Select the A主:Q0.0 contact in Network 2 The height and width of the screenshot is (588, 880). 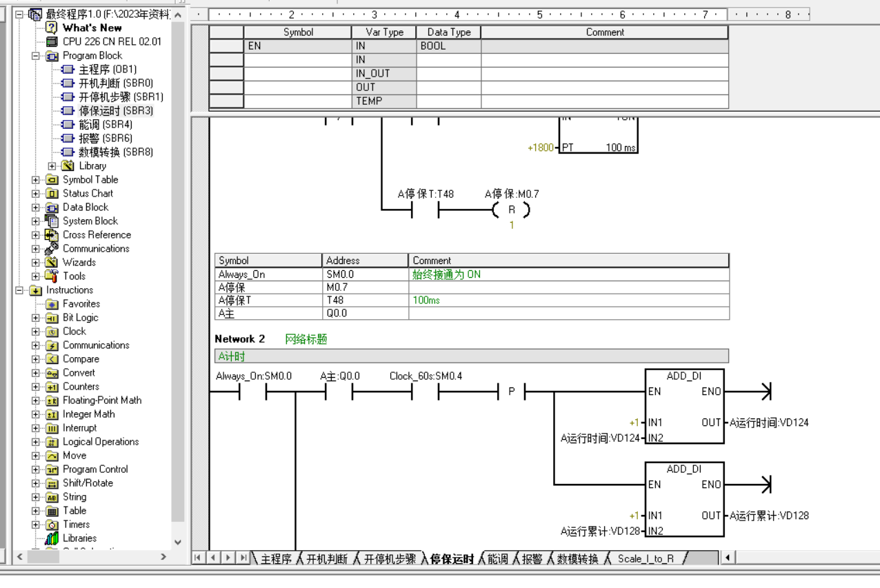tap(339, 393)
